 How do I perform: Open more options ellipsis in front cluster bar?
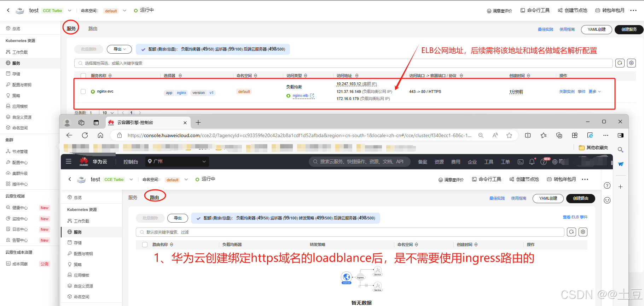coord(585,180)
